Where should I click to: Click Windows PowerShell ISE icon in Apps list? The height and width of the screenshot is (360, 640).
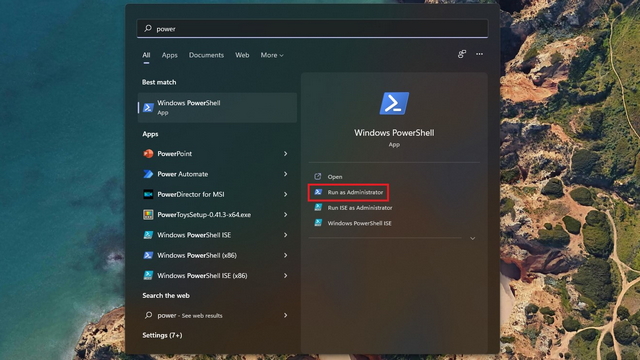(x=148, y=235)
